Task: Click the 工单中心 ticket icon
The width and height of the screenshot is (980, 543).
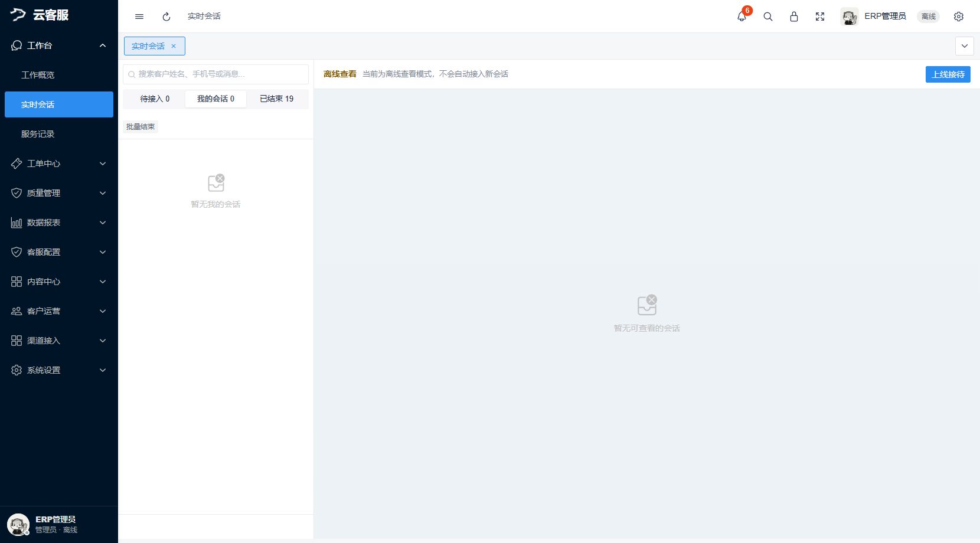Action: click(17, 163)
